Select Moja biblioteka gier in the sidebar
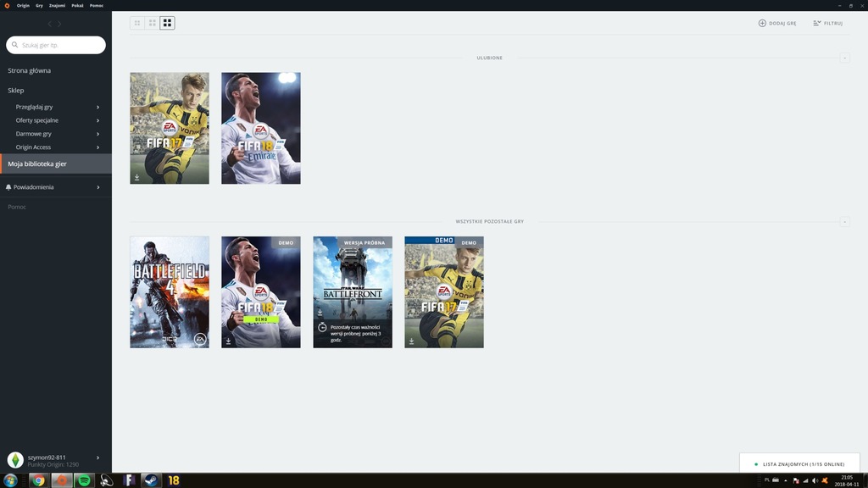The height and width of the screenshot is (488, 868). (x=56, y=164)
